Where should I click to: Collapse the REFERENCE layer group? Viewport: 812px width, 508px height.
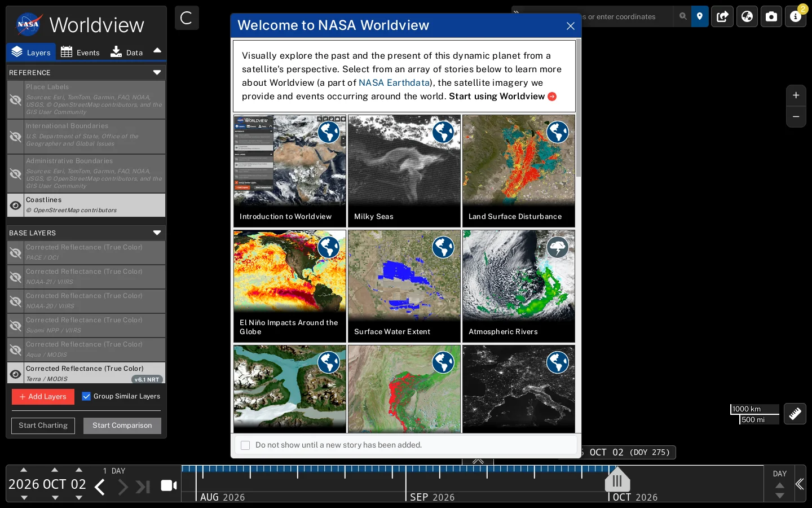(157, 73)
